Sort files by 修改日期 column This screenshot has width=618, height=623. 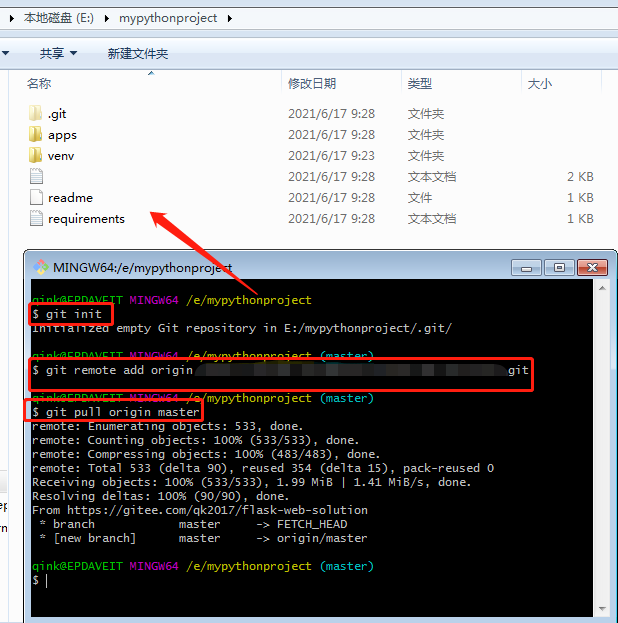point(312,84)
